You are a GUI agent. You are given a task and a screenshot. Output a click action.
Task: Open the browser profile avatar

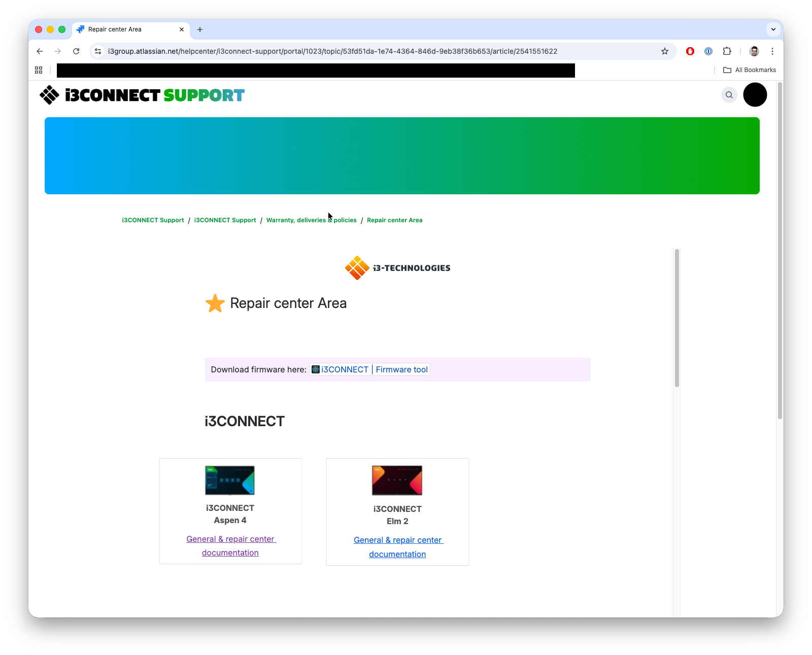tap(754, 51)
